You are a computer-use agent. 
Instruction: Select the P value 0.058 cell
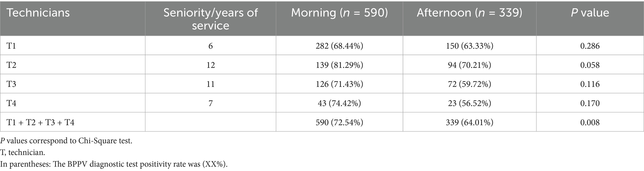[590, 65]
